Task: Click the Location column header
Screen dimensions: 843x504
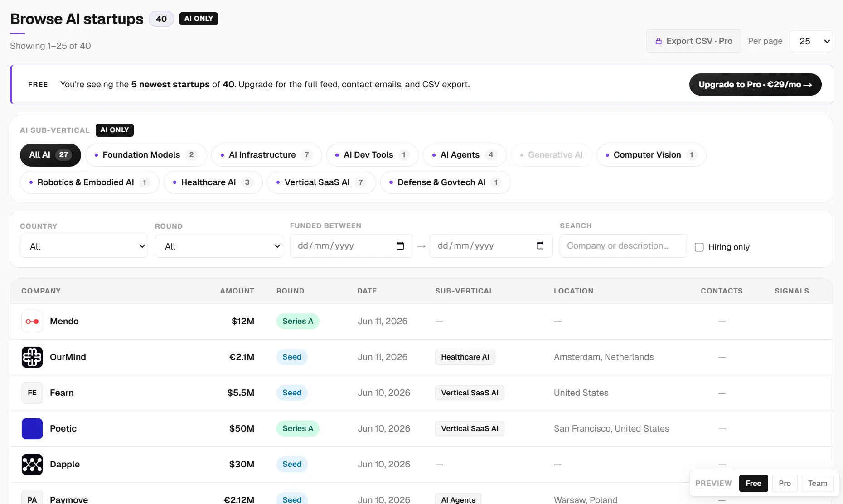Action: point(573,291)
